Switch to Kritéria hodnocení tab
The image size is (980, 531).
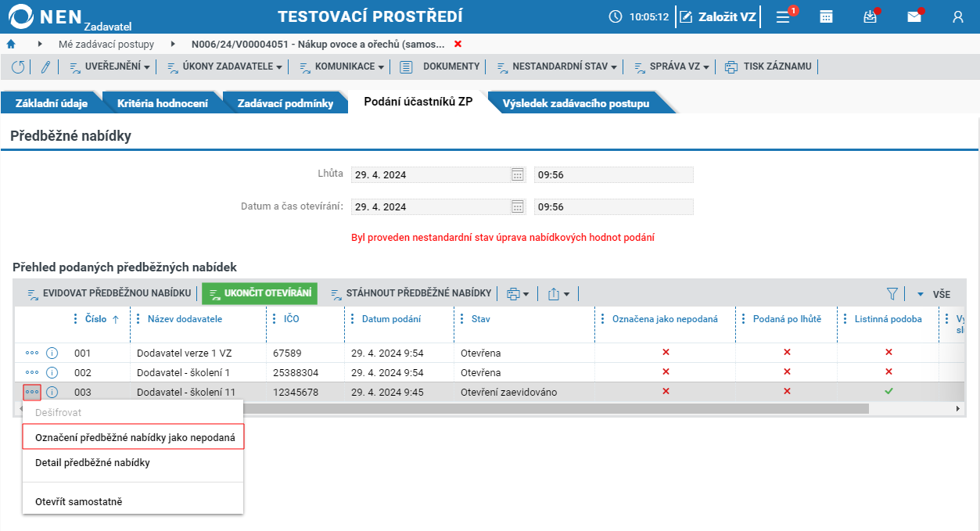point(163,103)
